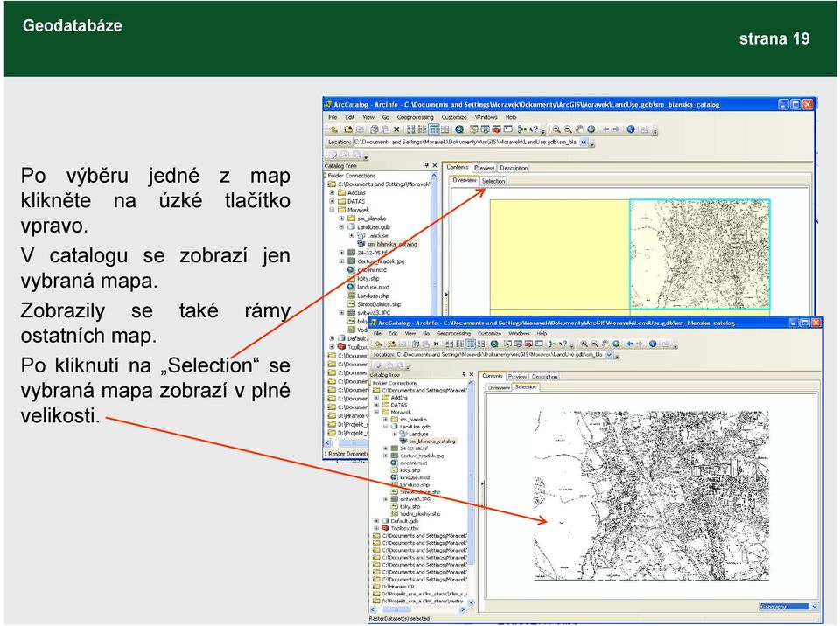This screenshot has width=840, height=626.
Task: Click Full Extent globe in back window toolbar
Action: pos(591,129)
